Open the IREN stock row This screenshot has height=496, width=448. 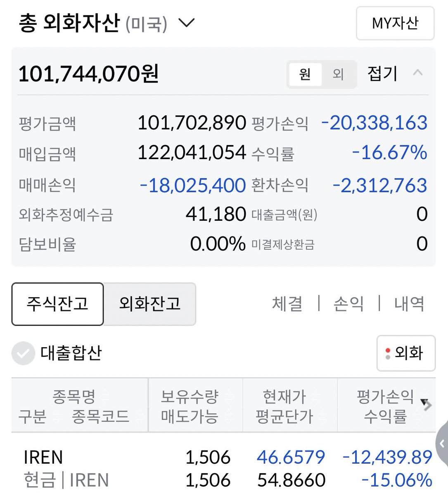(223, 469)
